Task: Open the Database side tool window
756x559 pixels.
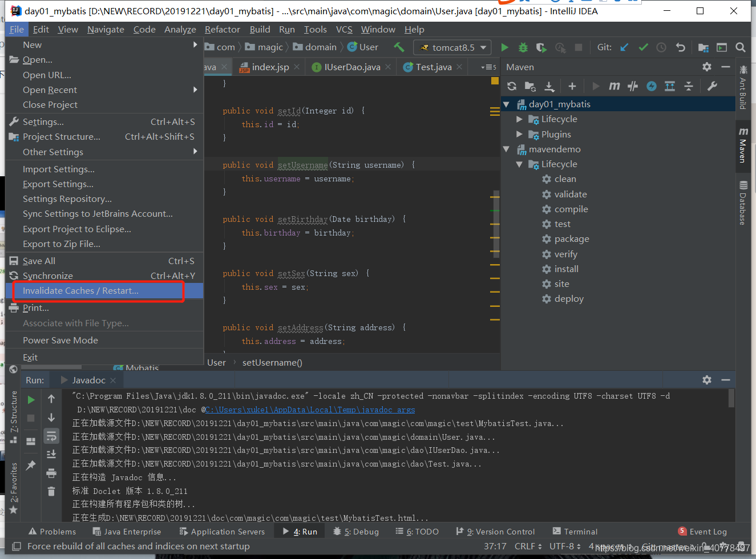Action: 743,203
